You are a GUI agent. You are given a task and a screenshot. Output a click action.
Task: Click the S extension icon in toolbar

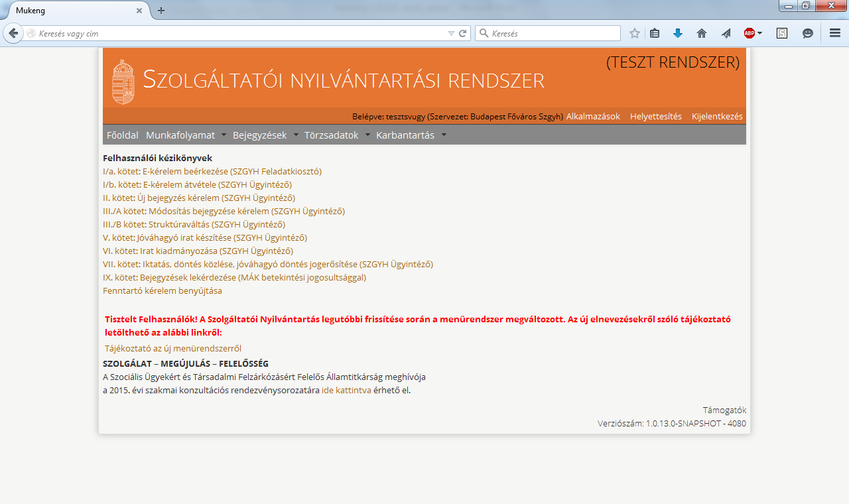[782, 33]
